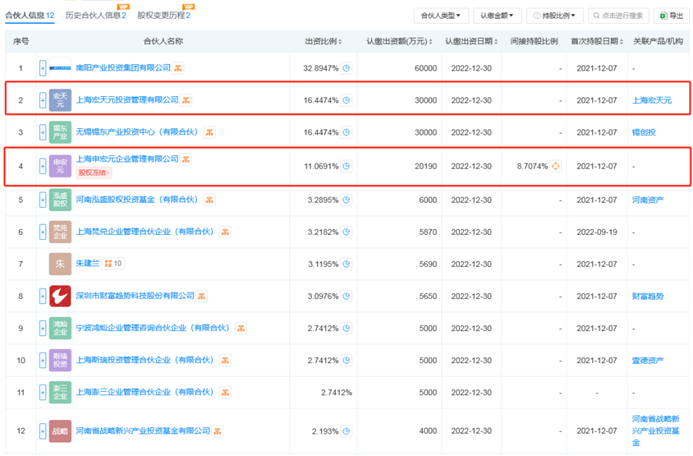Expand row 2 上海宏天元投资管理有限公司

coord(42,100)
